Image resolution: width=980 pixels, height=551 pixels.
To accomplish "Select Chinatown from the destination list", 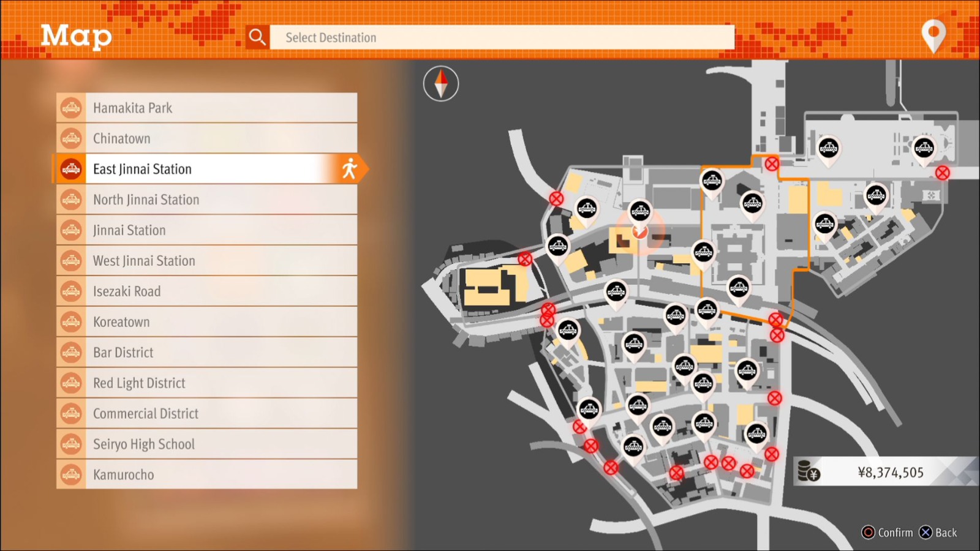I will click(206, 138).
